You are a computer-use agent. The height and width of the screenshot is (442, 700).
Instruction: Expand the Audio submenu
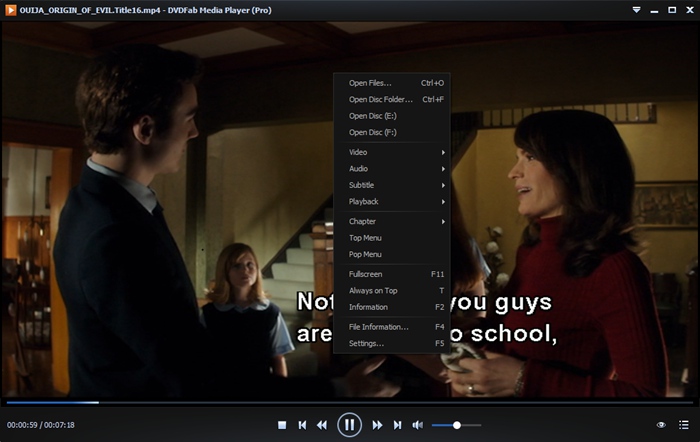392,169
